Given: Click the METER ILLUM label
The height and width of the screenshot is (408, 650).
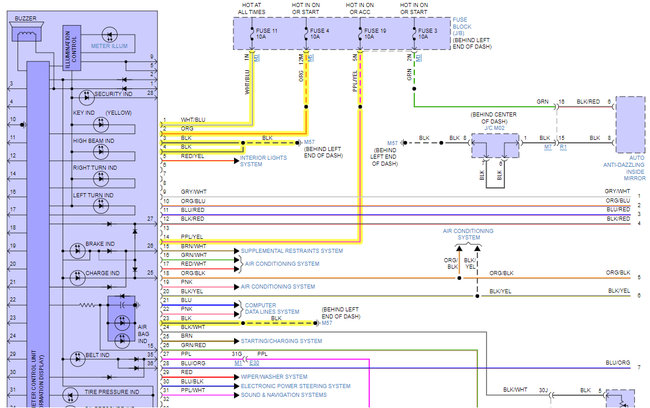Looking at the screenshot, I should (x=109, y=46).
